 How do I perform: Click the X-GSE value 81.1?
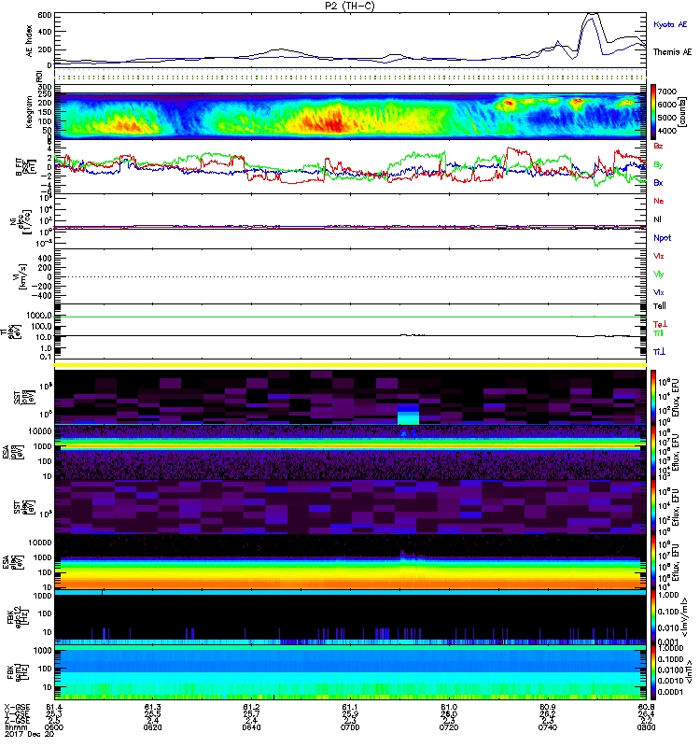click(350, 707)
